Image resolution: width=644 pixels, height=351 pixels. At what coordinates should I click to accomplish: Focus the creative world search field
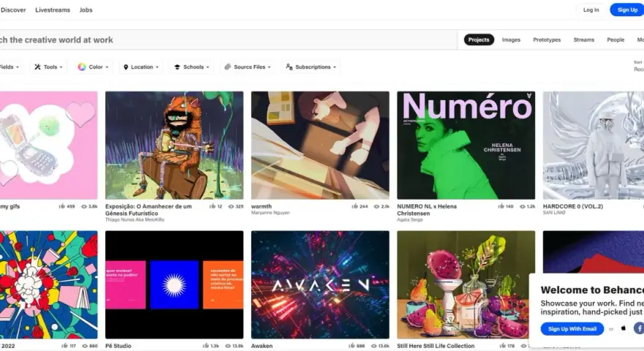228,39
